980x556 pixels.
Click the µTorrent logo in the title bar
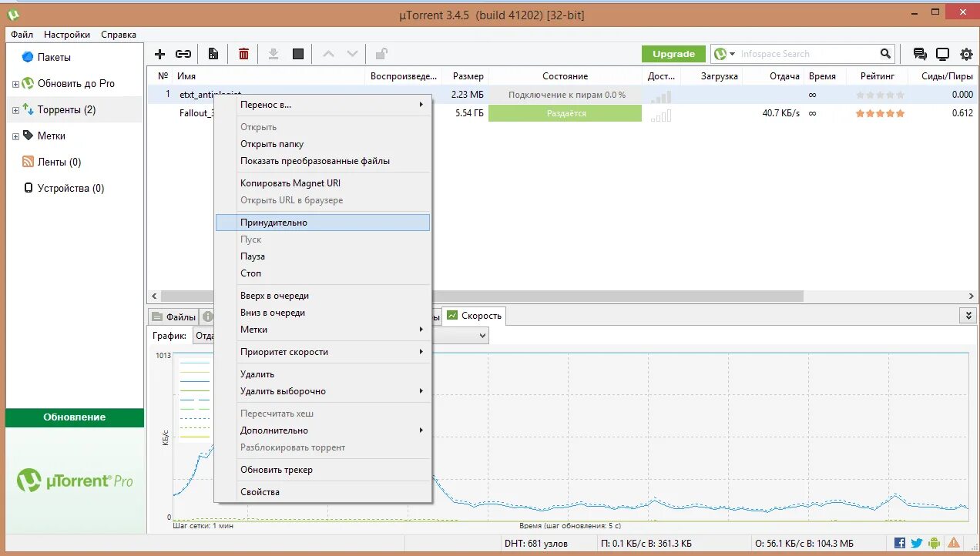tap(13, 14)
